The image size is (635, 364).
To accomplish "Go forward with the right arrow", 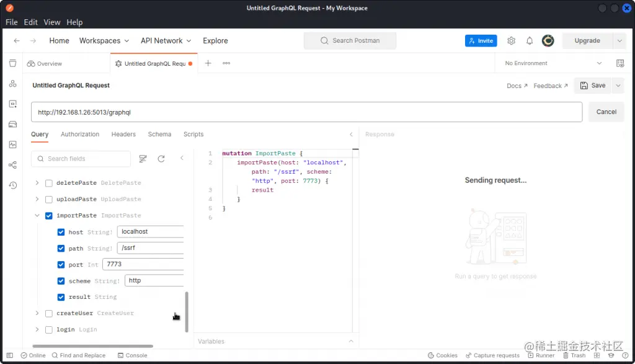I will click(x=33, y=40).
